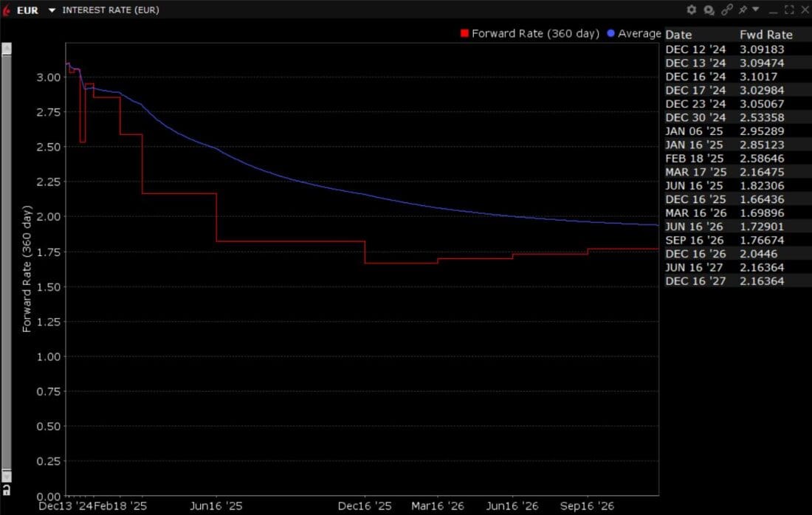The width and height of the screenshot is (812, 515).
Task: Click the Mar16 '26 x-axis label
Action: click(x=438, y=505)
